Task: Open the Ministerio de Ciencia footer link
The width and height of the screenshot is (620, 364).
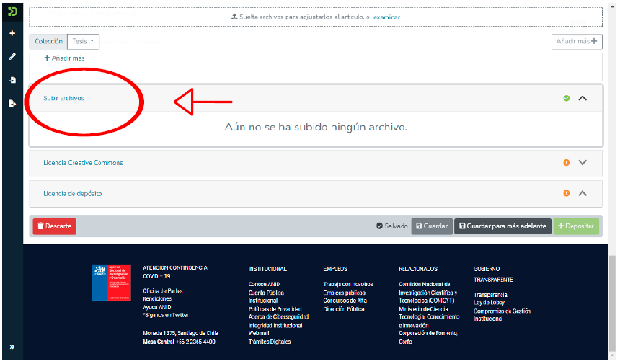Action: pos(429,317)
